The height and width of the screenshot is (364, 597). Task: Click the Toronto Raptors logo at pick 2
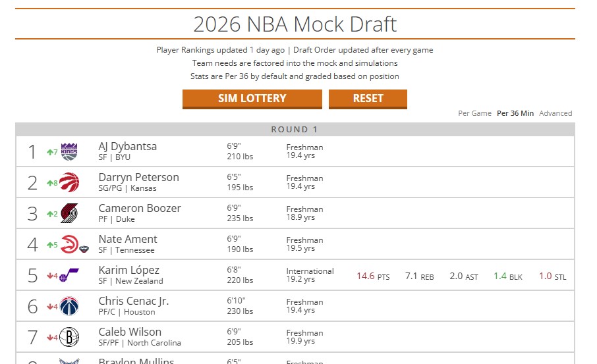(69, 182)
